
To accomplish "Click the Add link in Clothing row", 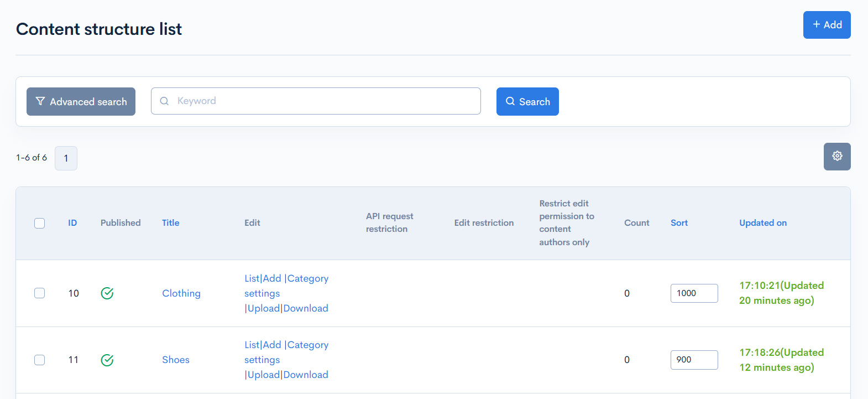I will pos(272,278).
